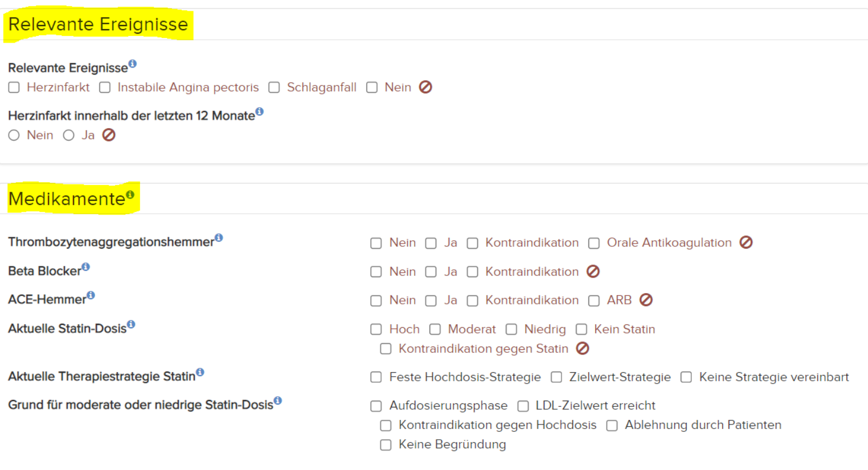Show Thrombozytenaggregationshemmer info tooltip
This screenshot has height=470, width=868.
(219, 238)
